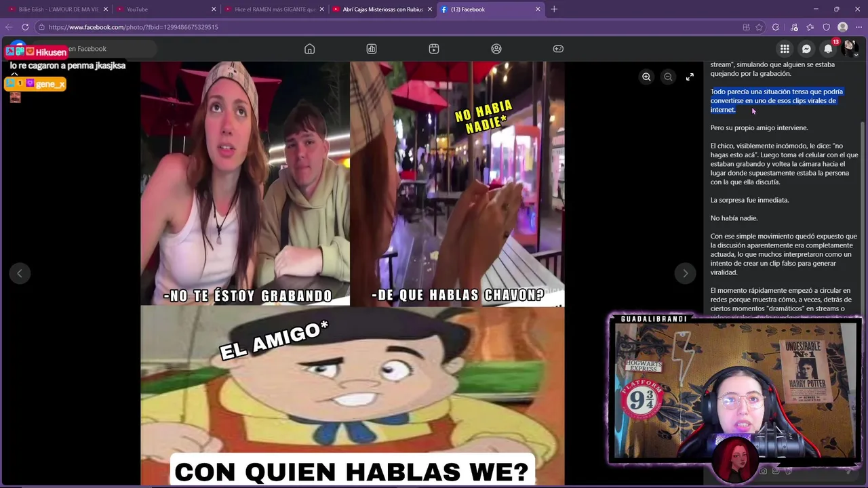868x488 pixels.
Task: Open the Facebook Gaming controller icon
Action: click(x=558, y=49)
